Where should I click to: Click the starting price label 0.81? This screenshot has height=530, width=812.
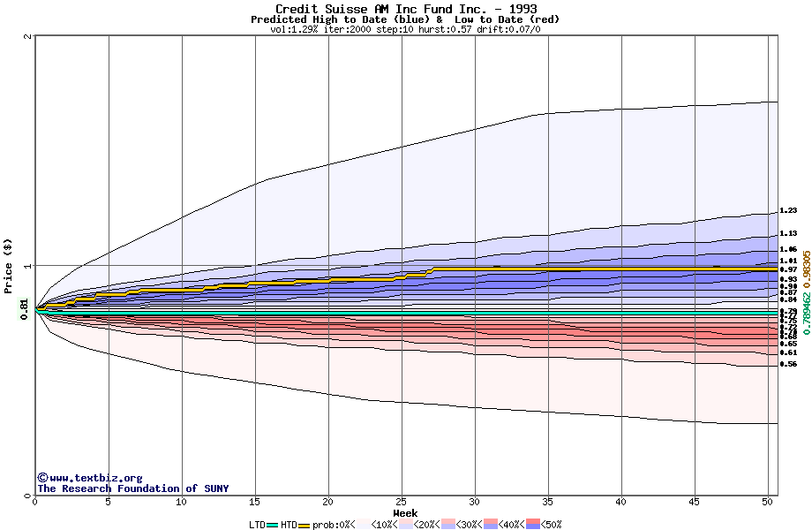coord(25,309)
